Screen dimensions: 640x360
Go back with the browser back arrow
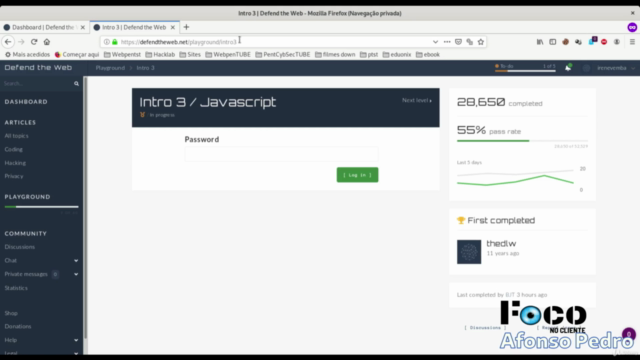coord(8,42)
